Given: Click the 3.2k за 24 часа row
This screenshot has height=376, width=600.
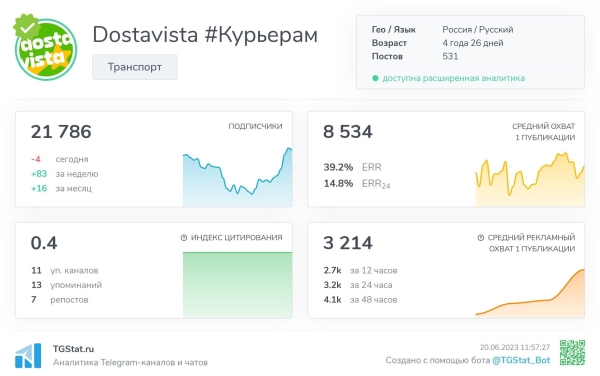Looking at the screenshot, I should (358, 285).
